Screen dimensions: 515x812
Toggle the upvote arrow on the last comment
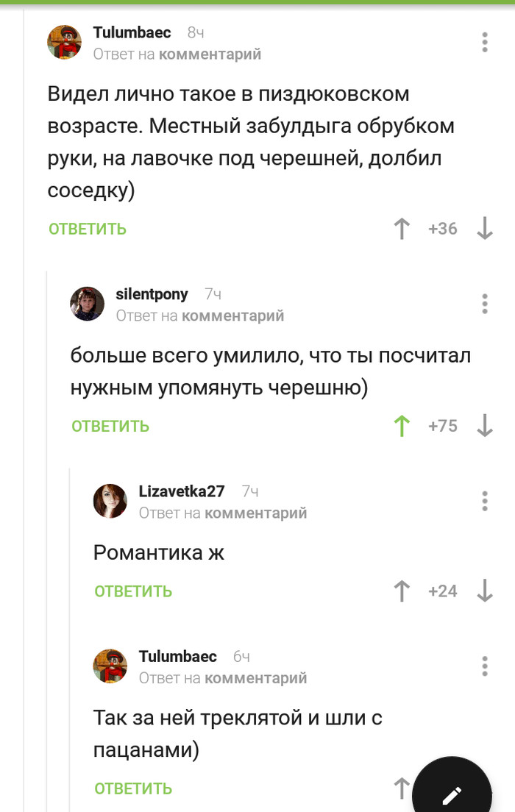tap(401, 788)
